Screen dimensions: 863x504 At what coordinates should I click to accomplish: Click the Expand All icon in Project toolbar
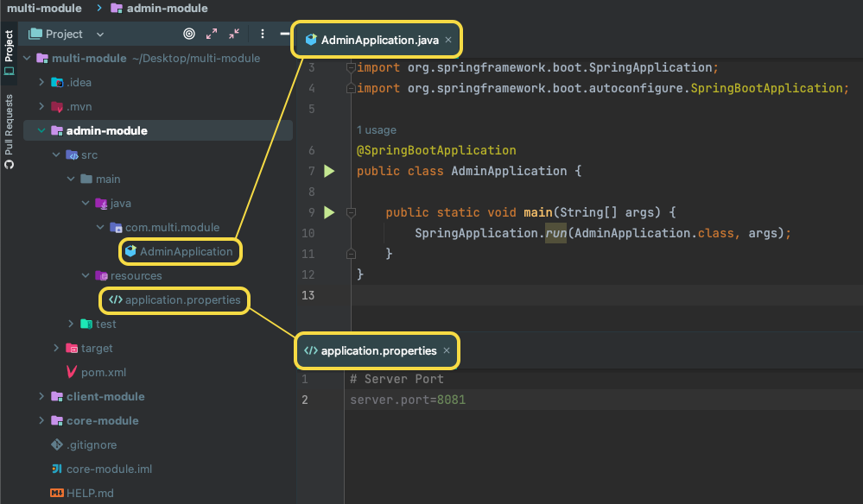tap(212, 34)
